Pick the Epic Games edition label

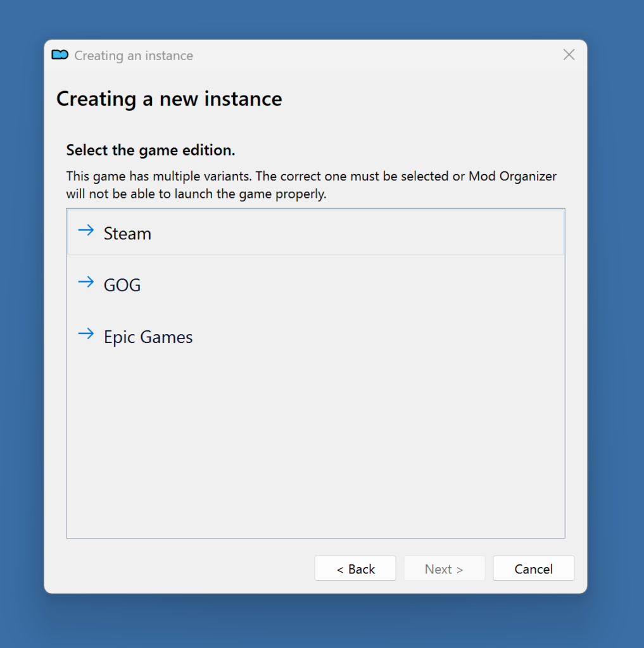pyautogui.click(x=148, y=337)
